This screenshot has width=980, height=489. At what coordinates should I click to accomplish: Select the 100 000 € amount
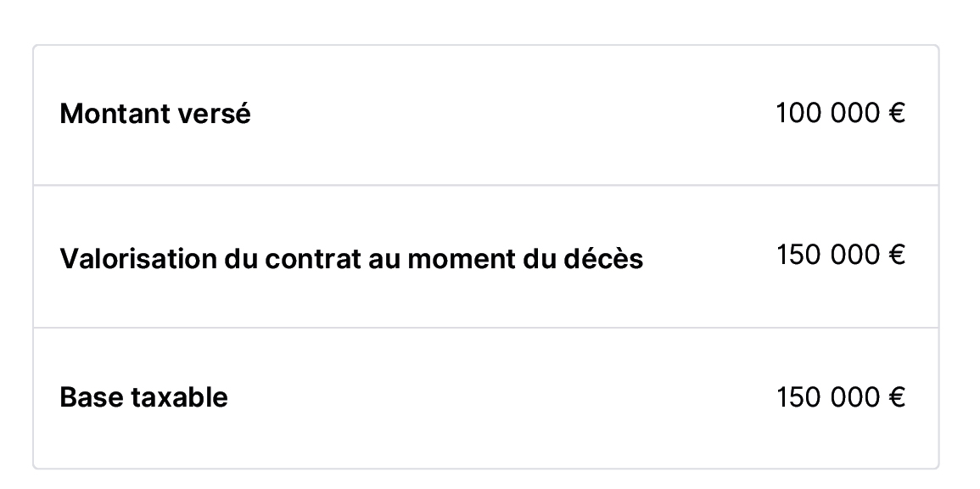pyautogui.click(x=840, y=113)
